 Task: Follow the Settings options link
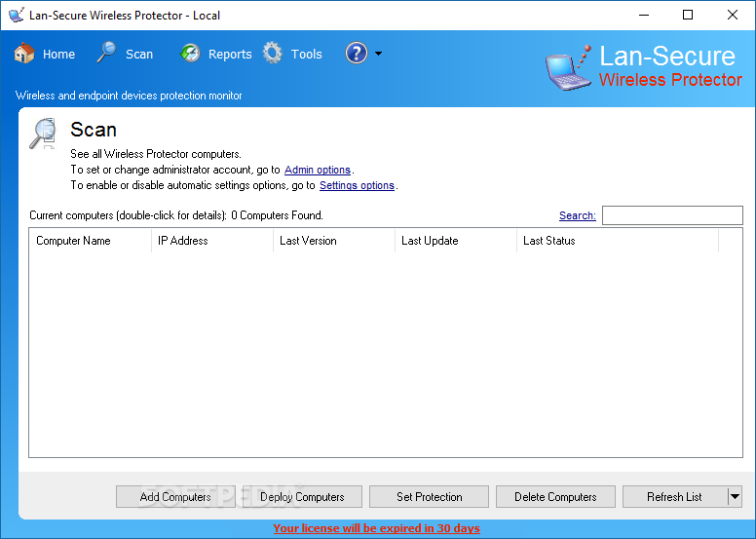tap(357, 185)
